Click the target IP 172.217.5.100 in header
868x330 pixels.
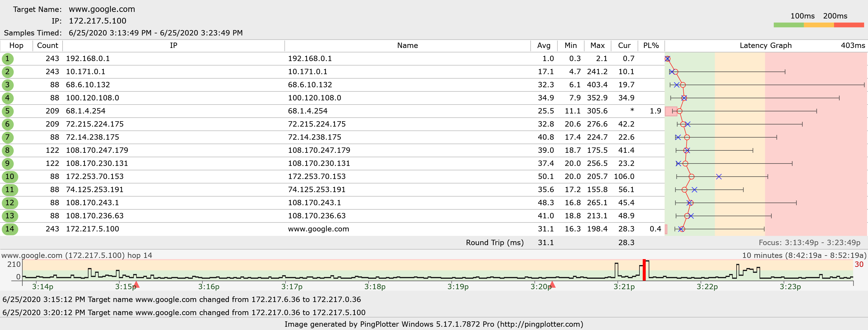coord(97,21)
